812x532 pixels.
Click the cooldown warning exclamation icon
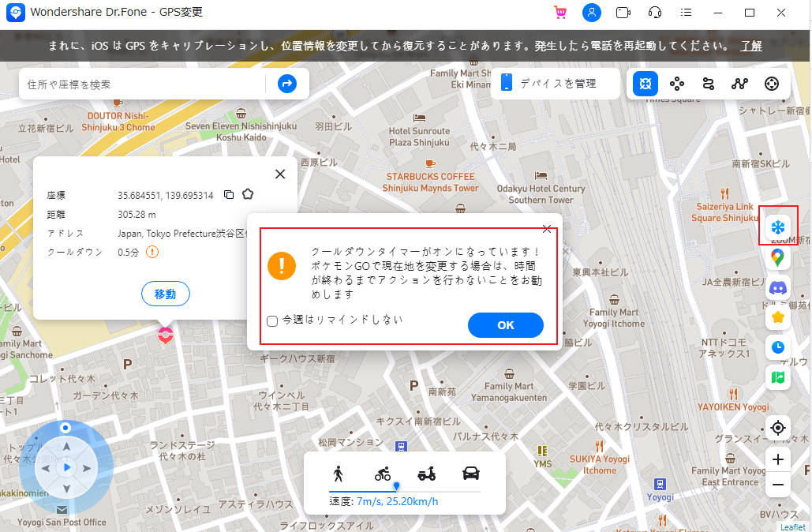[x=152, y=253]
